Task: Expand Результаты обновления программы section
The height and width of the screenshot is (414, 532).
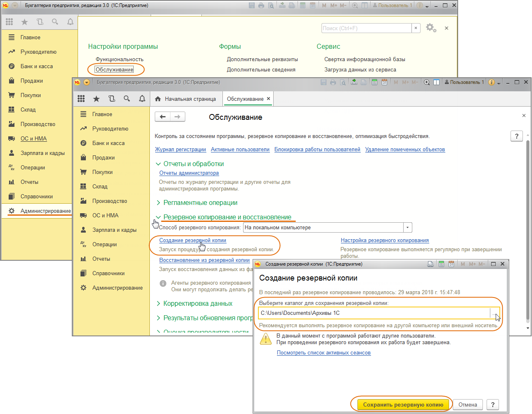Action: 158,318
